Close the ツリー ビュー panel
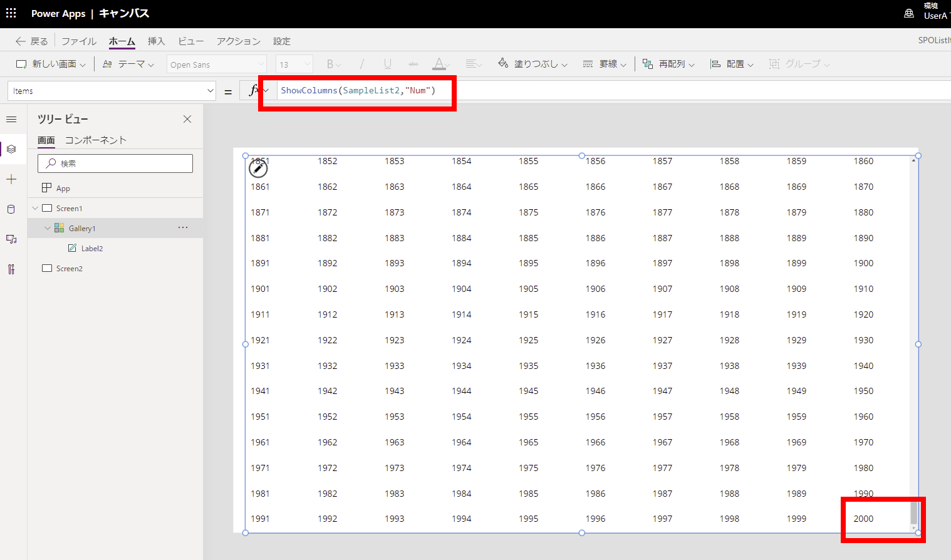The width and height of the screenshot is (951, 560). click(187, 119)
